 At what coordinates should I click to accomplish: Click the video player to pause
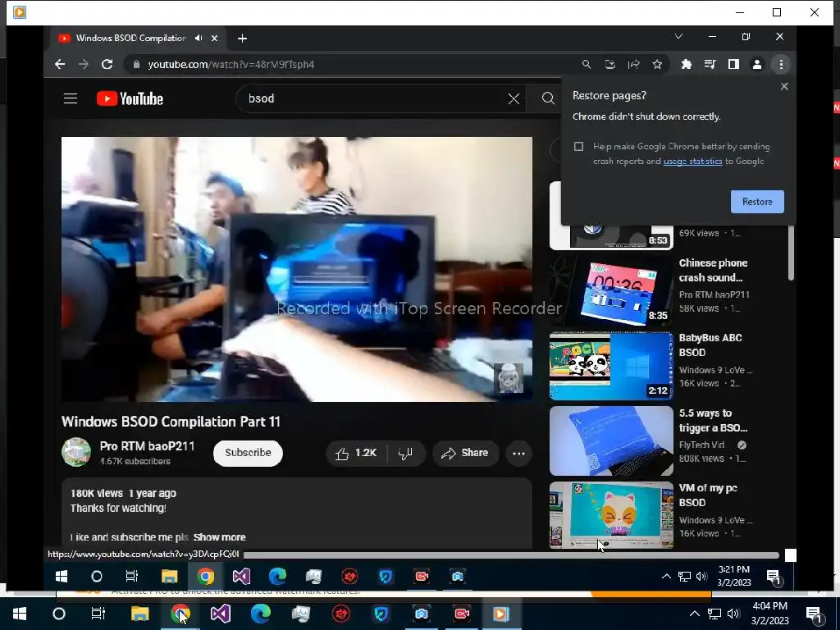[297, 269]
